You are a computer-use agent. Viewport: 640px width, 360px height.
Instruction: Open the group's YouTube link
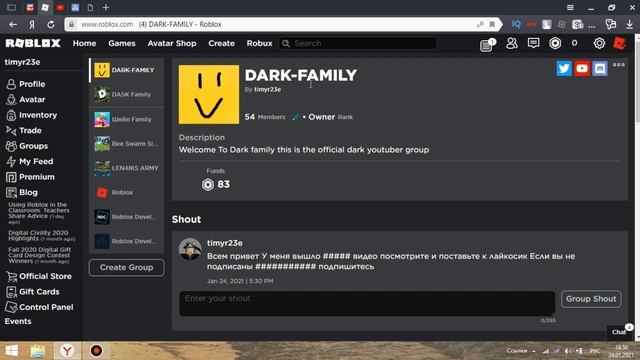click(x=582, y=69)
